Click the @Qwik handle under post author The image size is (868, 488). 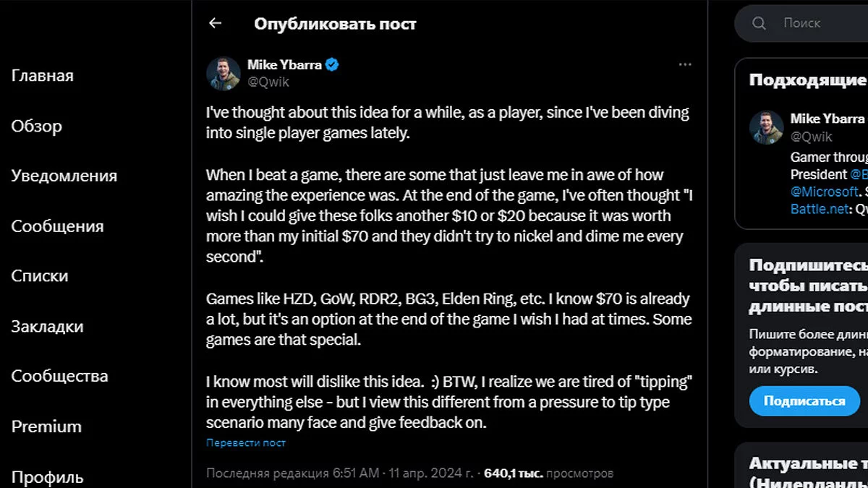268,82
